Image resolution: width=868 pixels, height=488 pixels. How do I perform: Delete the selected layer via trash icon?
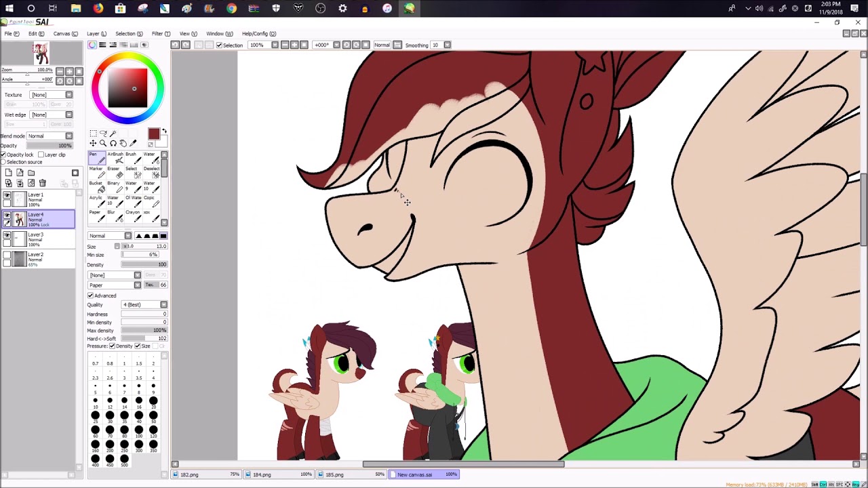pyautogui.click(x=42, y=184)
